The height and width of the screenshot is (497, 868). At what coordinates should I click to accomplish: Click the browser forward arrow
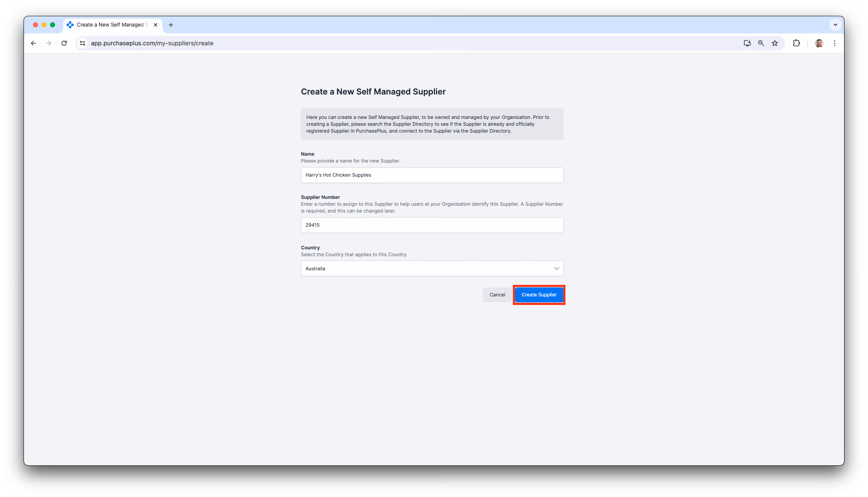point(49,43)
